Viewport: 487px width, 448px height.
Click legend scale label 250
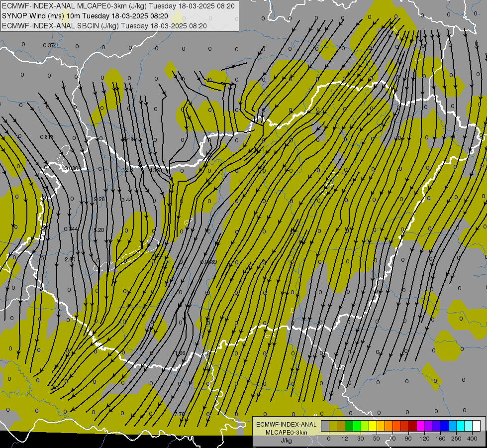pos(456,439)
